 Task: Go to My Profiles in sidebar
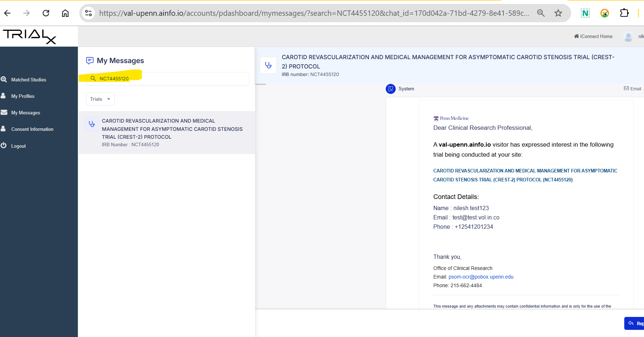tap(23, 96)
